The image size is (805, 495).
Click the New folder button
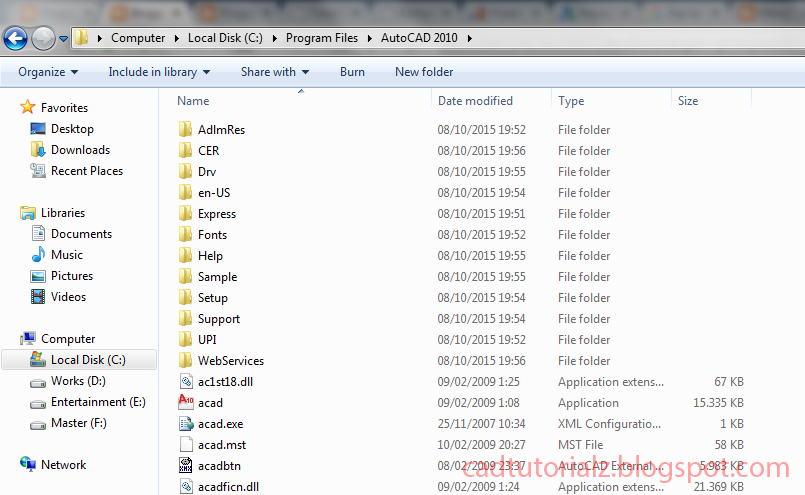point(424,72)
